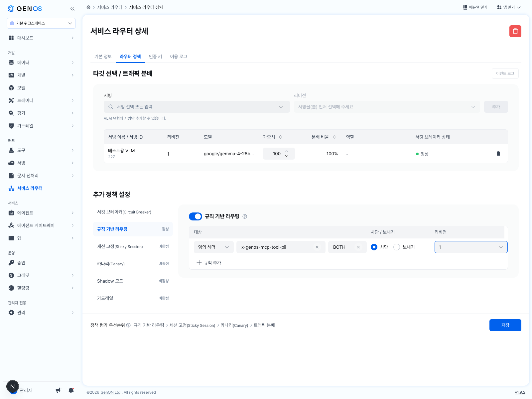
Task: Open the rule 리비전 dropdown showing 1
Action: tap(471, 247)
